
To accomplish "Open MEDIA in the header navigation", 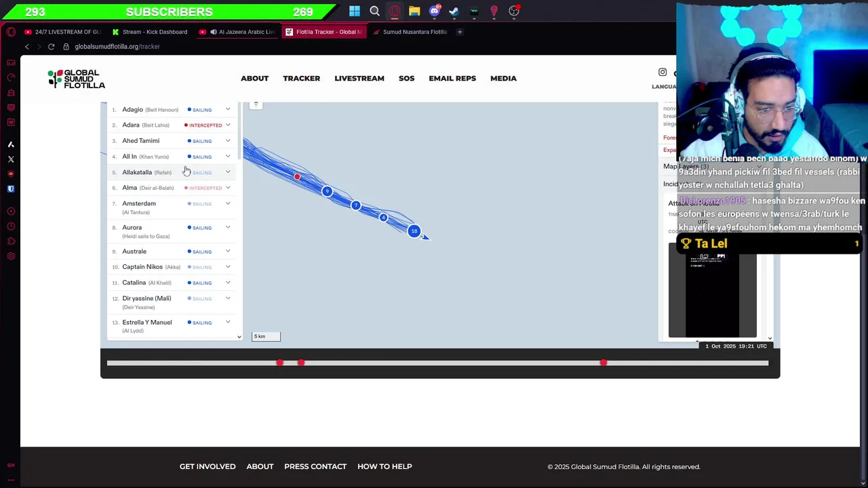I will pos(503,79).
